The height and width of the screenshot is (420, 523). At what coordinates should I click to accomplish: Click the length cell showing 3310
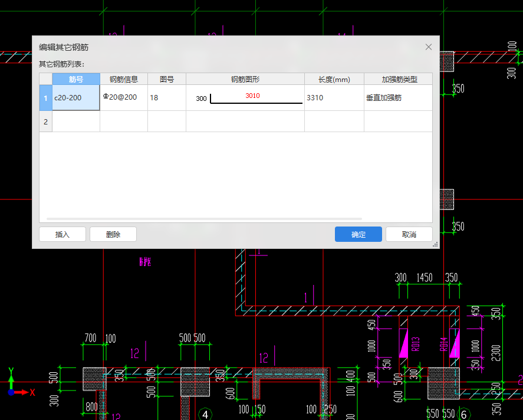tap(334, 98)
